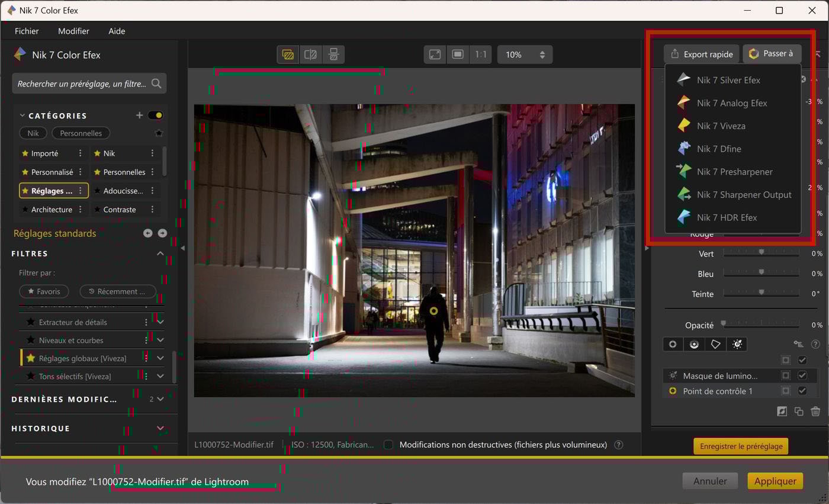Click Annuler button
This screenshot has height=504, width=829.
click(710, 481)
